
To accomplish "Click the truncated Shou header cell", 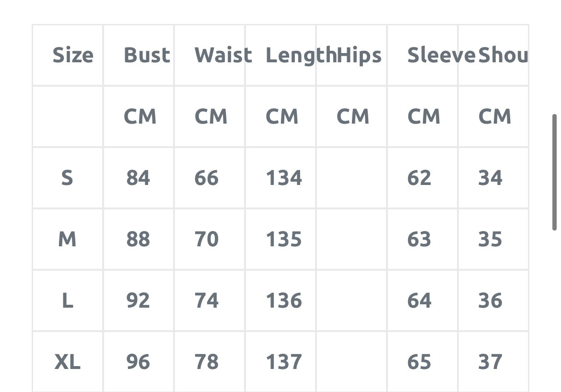I will tap(503, 55).
